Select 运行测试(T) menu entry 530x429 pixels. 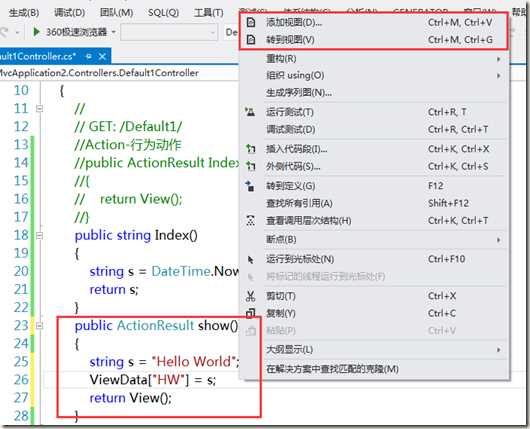374,112
